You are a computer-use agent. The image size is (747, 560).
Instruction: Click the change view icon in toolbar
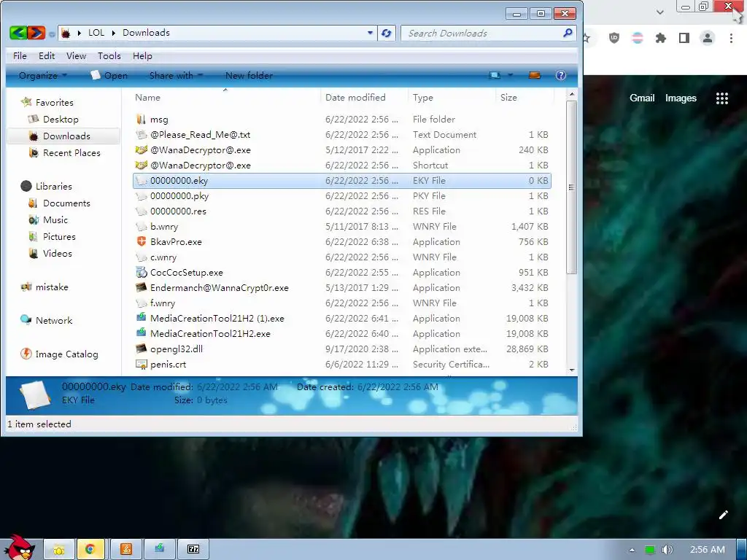[x=495, y=75]
